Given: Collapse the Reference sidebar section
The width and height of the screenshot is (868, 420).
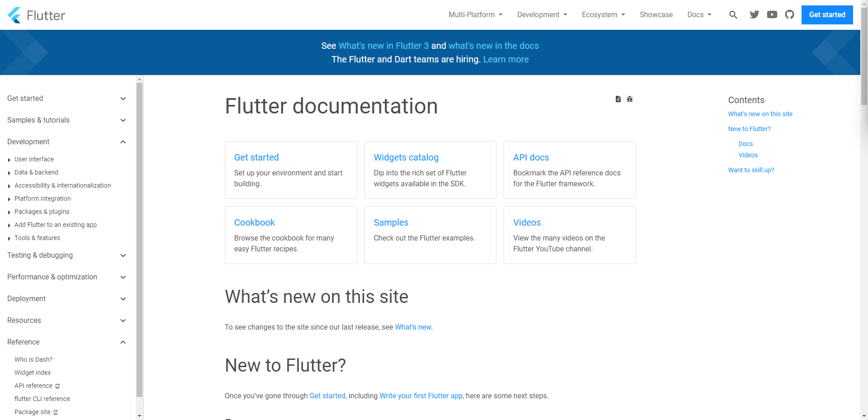Looking at the screenshot, I should click(x=67, y=342).
